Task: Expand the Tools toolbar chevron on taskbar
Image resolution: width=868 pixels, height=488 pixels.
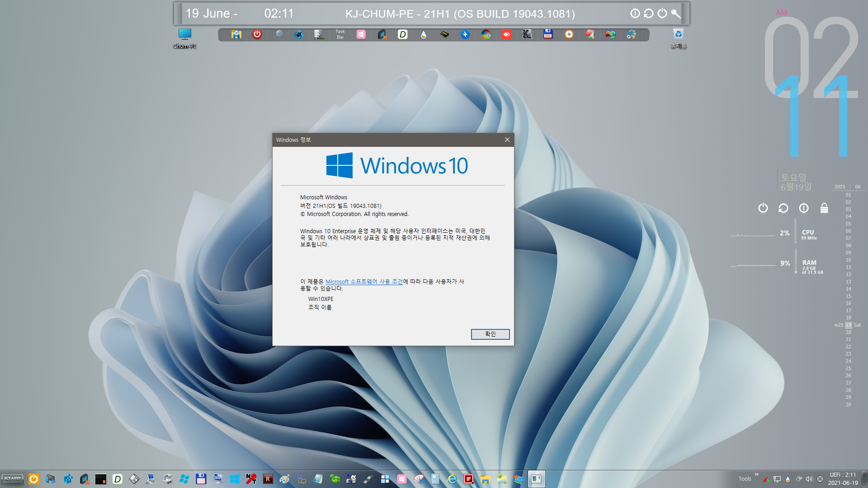Action: coord(756,474)
